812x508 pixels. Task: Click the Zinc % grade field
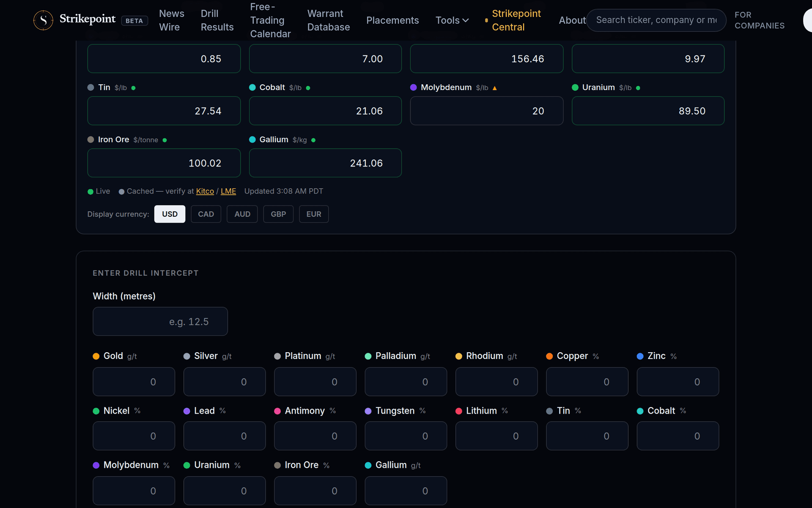[678, 382]
